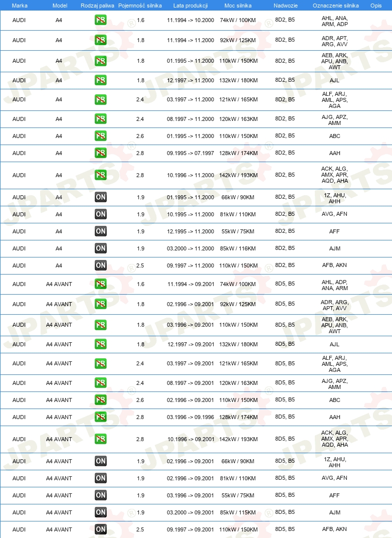This screenshot has height=538, width=392.
Task: Click the Opis column header
Action: tap(376, 6)
